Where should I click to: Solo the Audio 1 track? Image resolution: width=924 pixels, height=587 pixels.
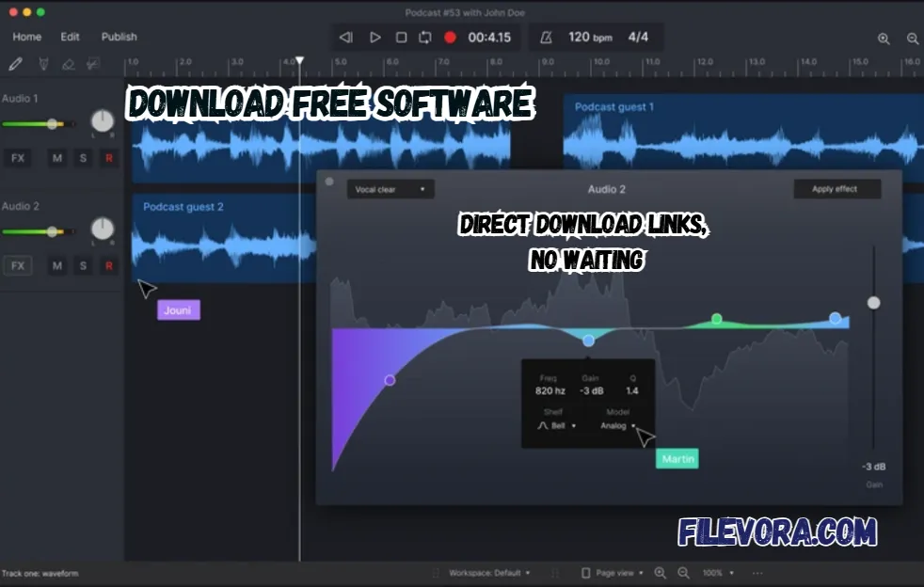click(x=83, y=157)
